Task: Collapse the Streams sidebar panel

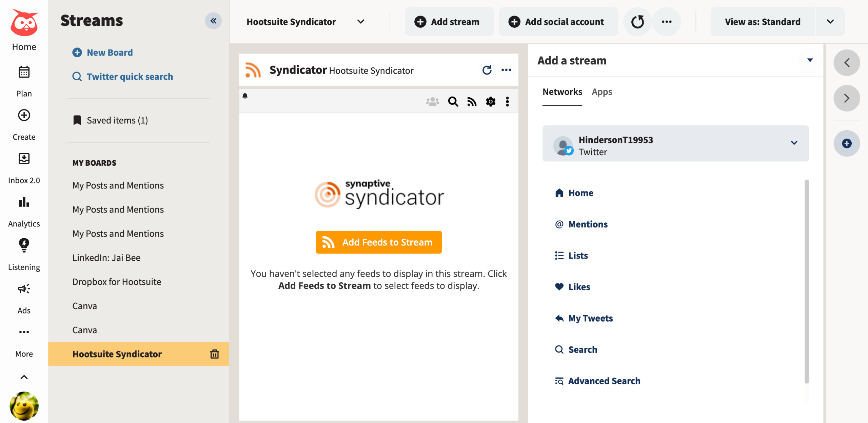Action: click(x=213, y=21)
